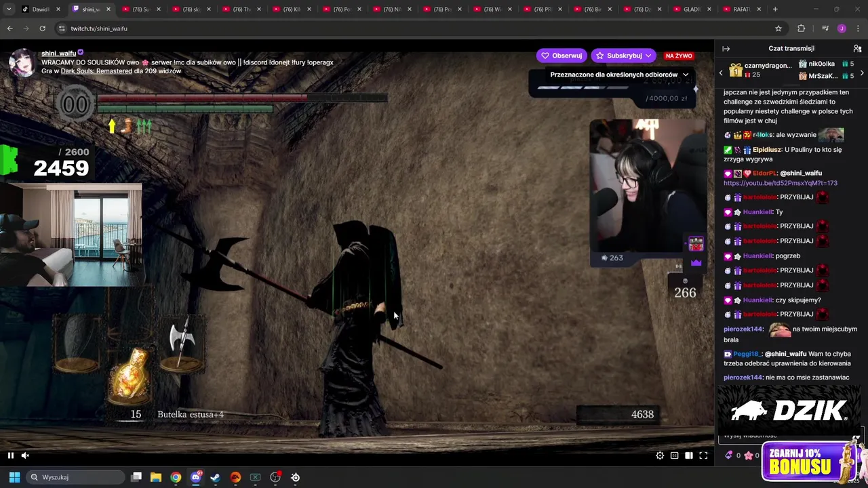Open EldorPL's chat user profile
This screenshot has height=488, width=868.
(764, 173)
